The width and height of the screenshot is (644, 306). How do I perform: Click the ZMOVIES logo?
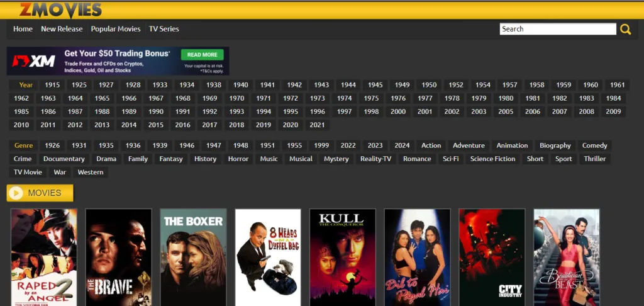coord(60,10)
